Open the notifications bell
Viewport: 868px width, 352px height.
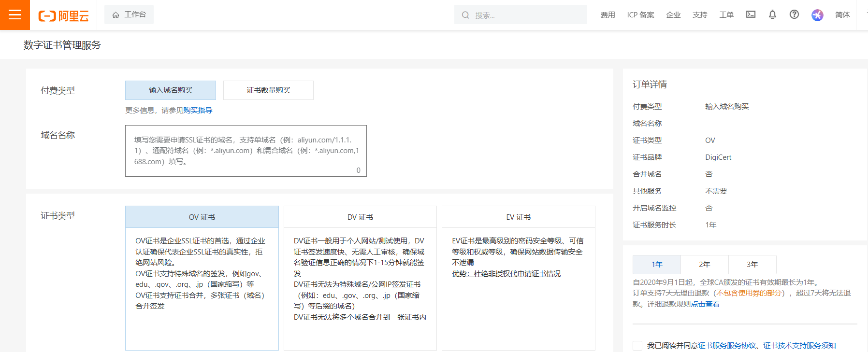pos(772,14)
